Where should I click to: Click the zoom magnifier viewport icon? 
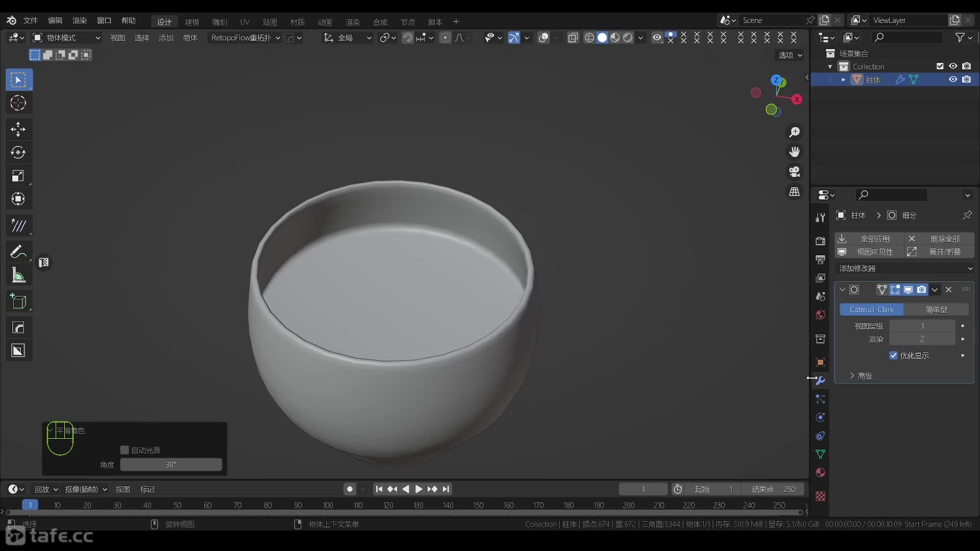pyautogui.click(x=795, y=132)
